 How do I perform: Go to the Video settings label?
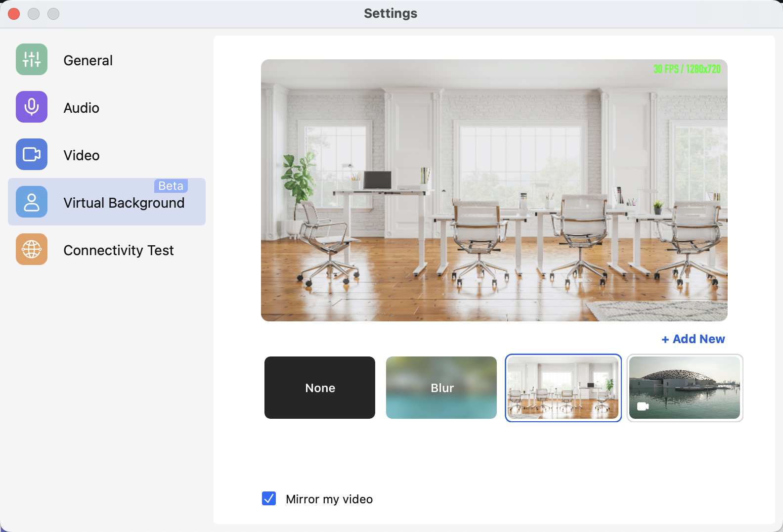coord(82,155)
